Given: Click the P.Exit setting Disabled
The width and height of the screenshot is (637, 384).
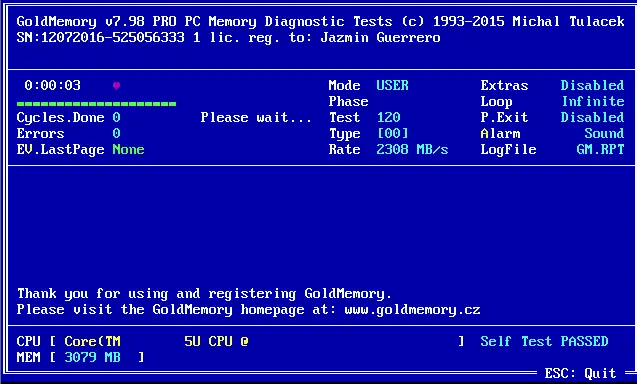Looking at the screenshot, I should 592,117.
